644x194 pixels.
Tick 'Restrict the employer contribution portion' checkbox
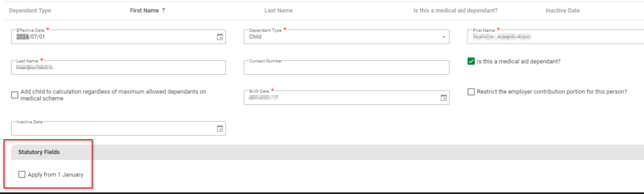point(471,92)
